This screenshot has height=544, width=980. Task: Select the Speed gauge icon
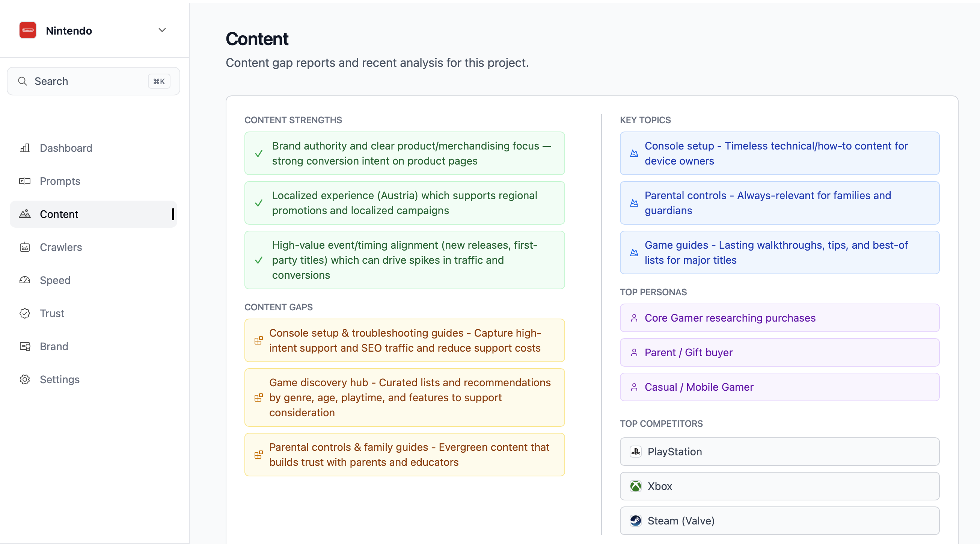[x=25, y=280]
